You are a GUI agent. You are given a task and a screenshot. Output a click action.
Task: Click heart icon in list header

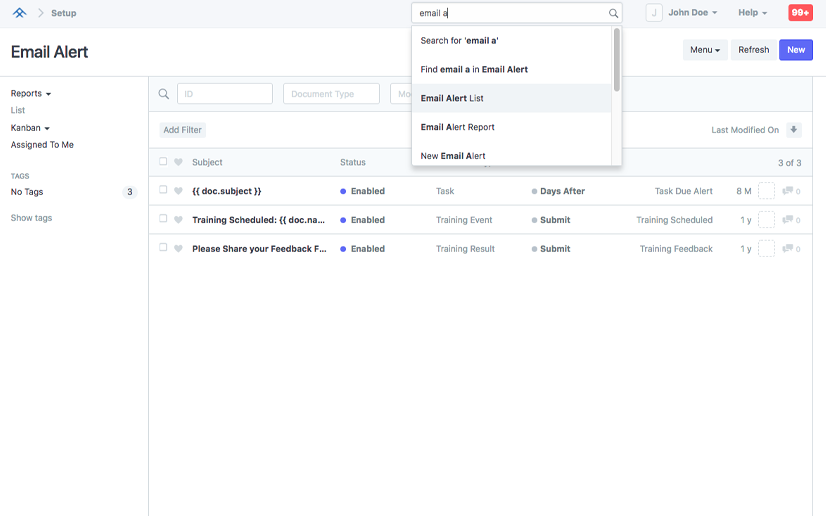(178, 162)
